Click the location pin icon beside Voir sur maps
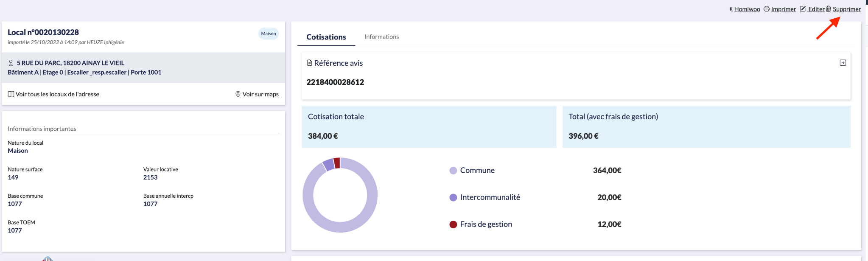Viewport: 868px width, 261px height. tap(238, 94)
